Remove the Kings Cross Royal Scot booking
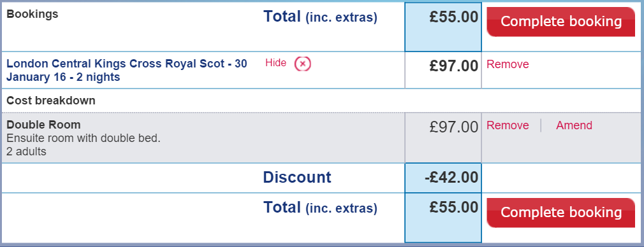This screenshot has width=644, height=247. [508, 64]
